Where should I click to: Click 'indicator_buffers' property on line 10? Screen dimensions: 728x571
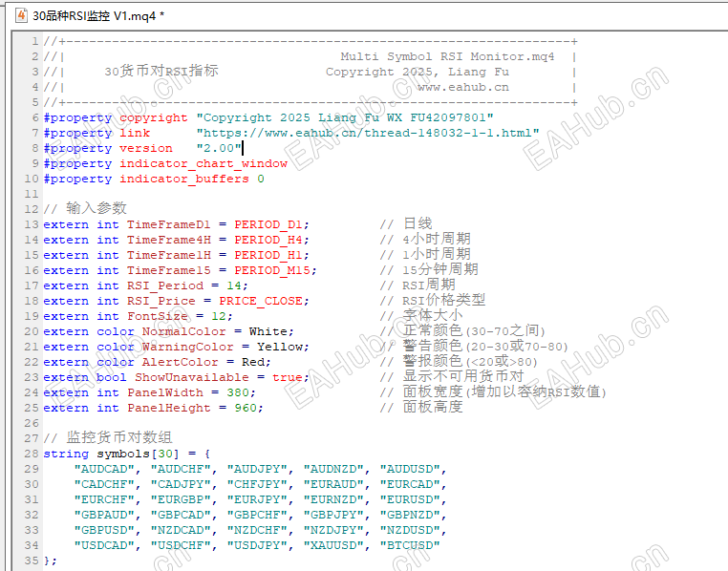pyautogui.click(x=183, y=180)
